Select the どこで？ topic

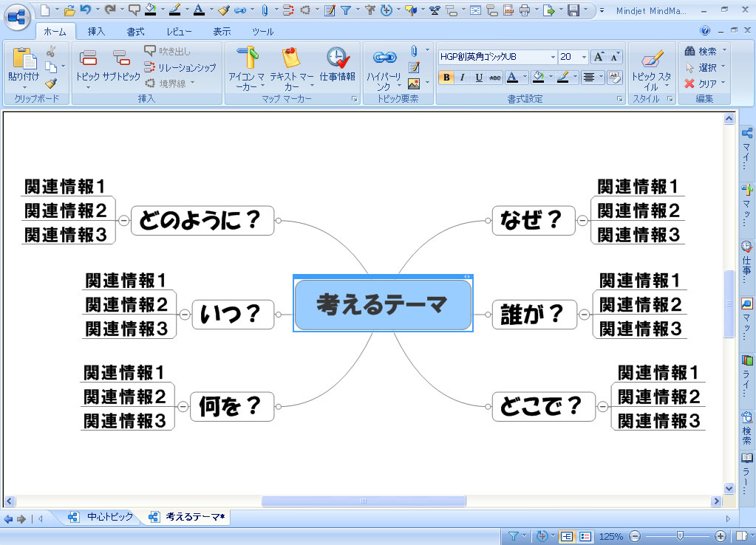(544, 406)
